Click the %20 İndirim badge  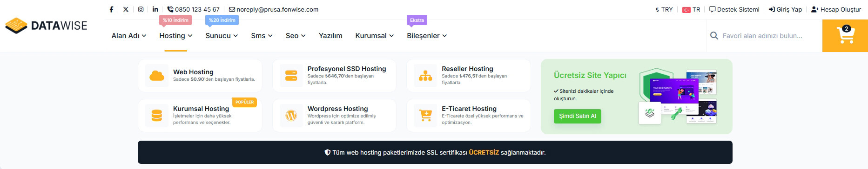pyautogui.click(x=222, y=20)
